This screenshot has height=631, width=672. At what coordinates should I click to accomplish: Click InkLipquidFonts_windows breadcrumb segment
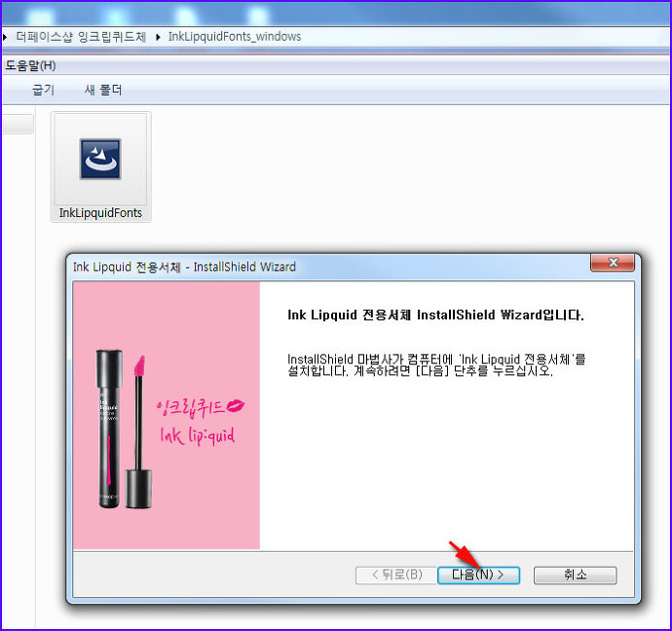(x=235, y=37)
